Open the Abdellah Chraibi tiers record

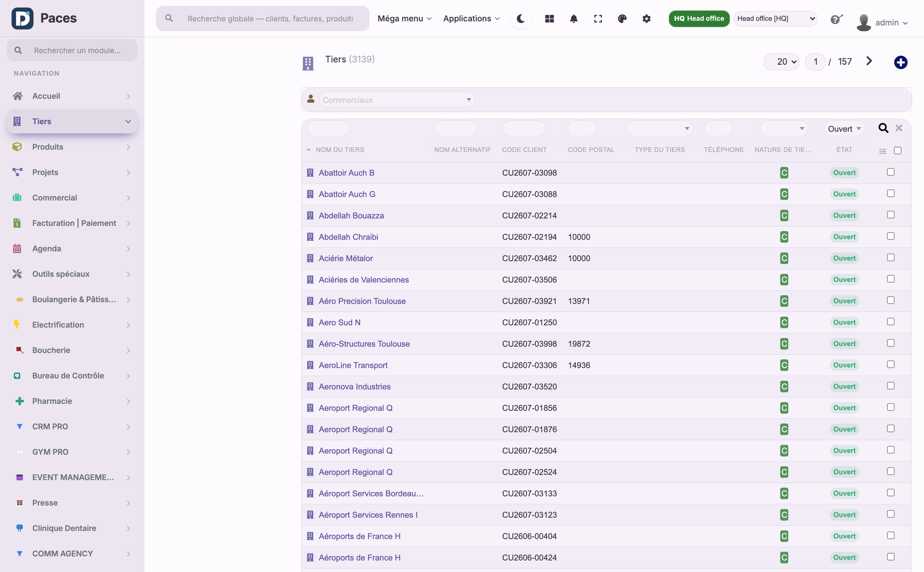pos(348,237)
